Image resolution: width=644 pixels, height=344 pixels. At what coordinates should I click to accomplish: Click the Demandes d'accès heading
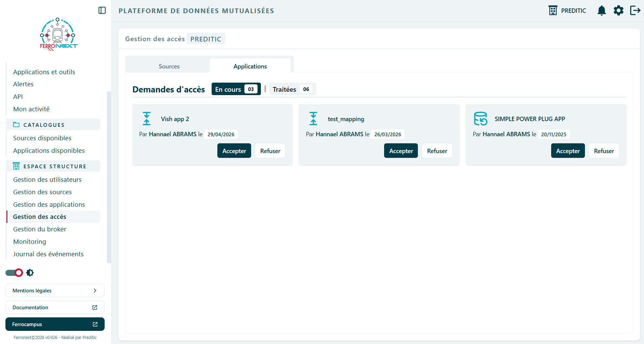169,89
